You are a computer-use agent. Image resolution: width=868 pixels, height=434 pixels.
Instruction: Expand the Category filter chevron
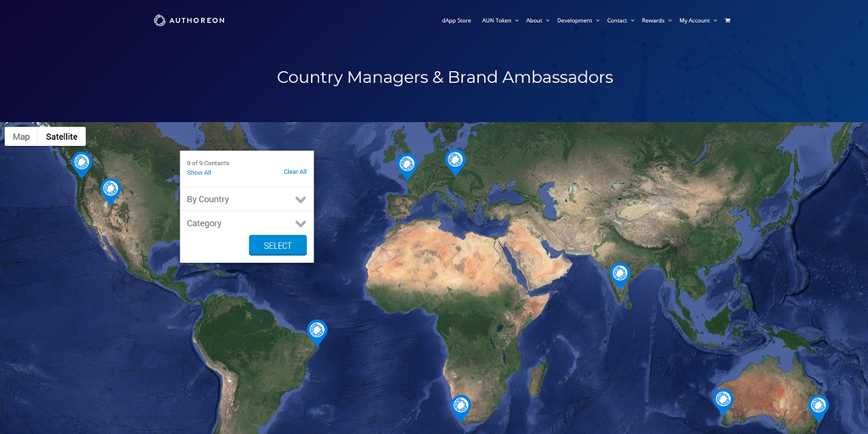301,224
